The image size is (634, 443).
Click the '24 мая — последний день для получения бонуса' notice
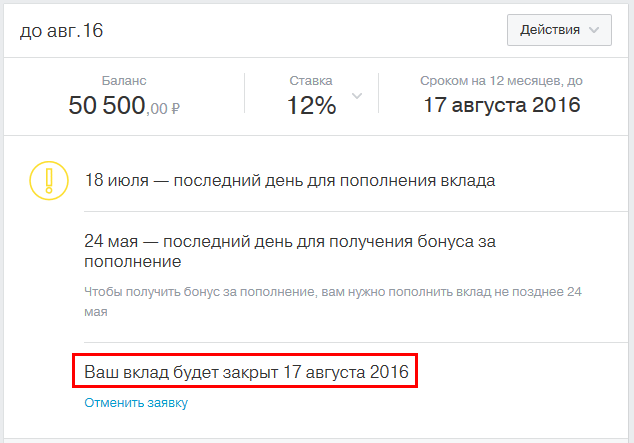tap(290, 251)
